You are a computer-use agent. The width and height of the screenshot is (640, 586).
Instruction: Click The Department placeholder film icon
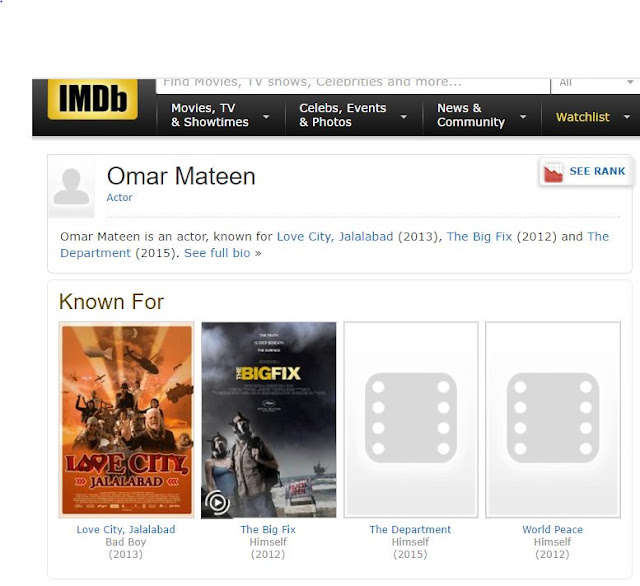[411, 420]
